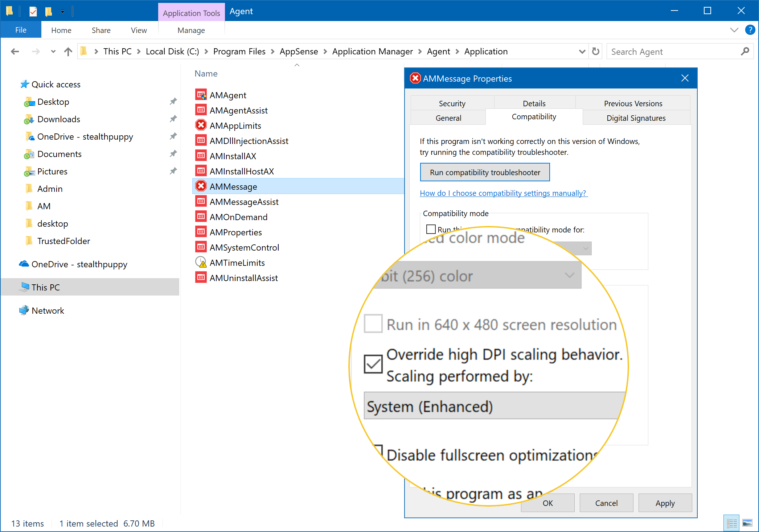The width and height of the screenshot is (759, 532).
Task: Click Cancel in AMMessage Properties
Action: pyautogui.click(x=606, y=503)
